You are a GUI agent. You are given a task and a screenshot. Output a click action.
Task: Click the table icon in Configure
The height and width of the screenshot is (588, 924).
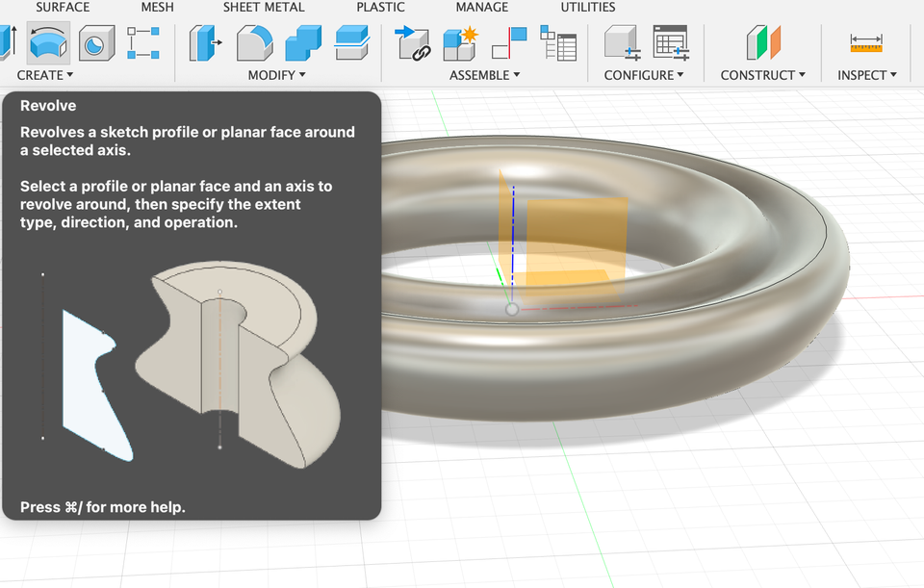pos(670,43)
